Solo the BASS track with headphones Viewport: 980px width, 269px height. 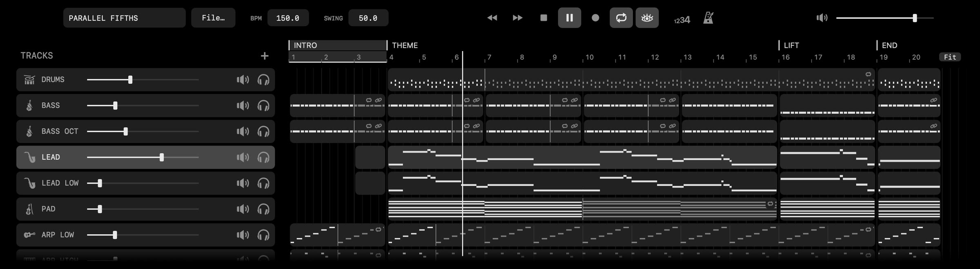click(263, 105)
